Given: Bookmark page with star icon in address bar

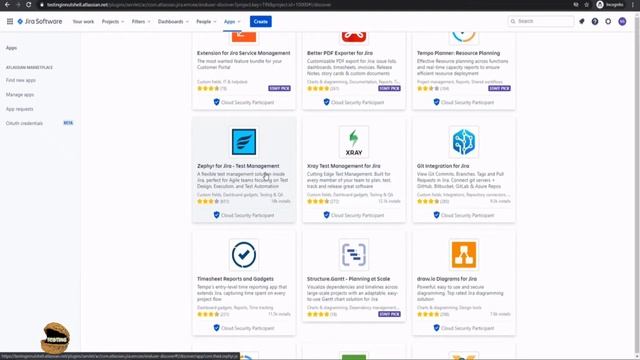Looking at the screenshot, I should point(587,4).
